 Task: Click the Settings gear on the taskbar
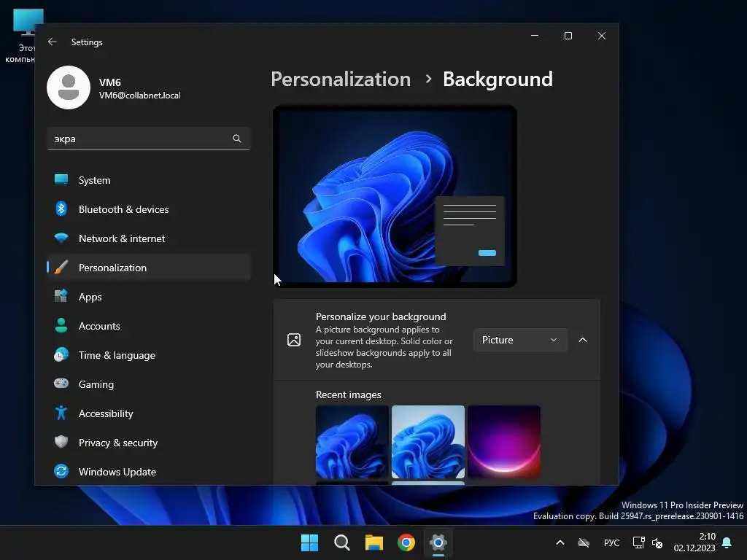coord(438,542)
